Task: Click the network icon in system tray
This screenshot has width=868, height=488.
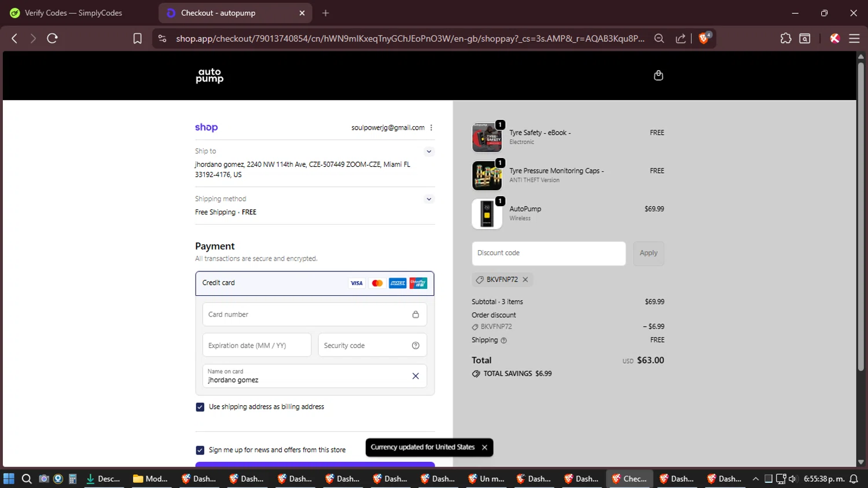Action: (x=781, y=479)
